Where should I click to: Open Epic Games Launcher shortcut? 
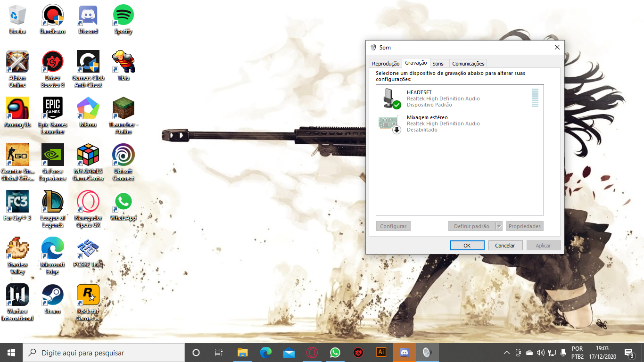(53, 115)
